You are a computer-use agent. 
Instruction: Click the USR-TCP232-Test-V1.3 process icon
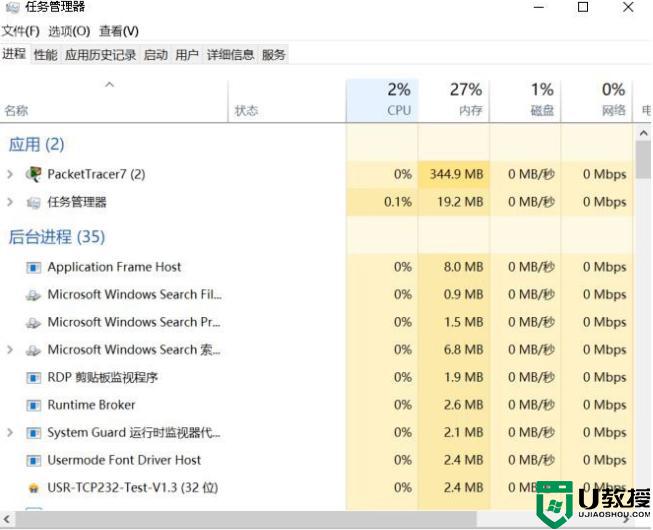34,488
